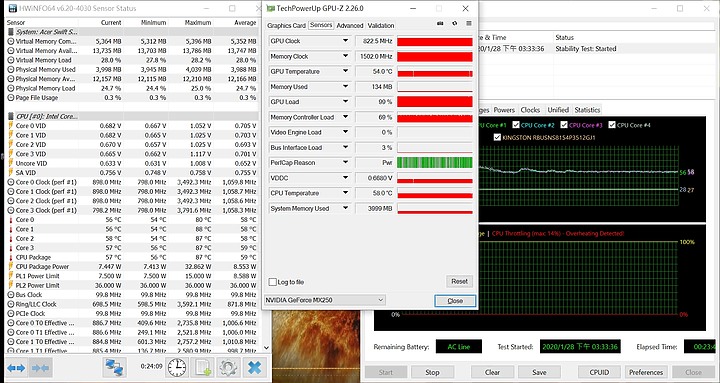Image resolution: width=720 pixels, height=383 pixels.
Task: Open the Validation tab in GPU-Z
Action: point(381,25)
